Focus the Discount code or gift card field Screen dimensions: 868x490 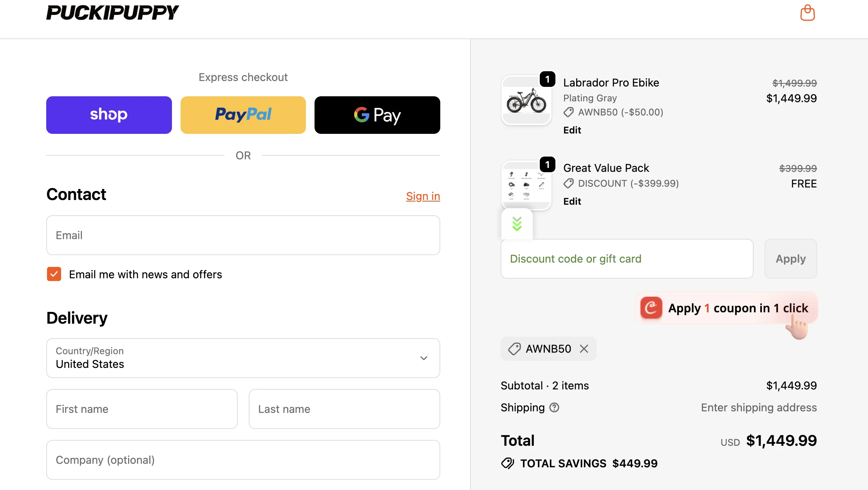tap(627, 259)
